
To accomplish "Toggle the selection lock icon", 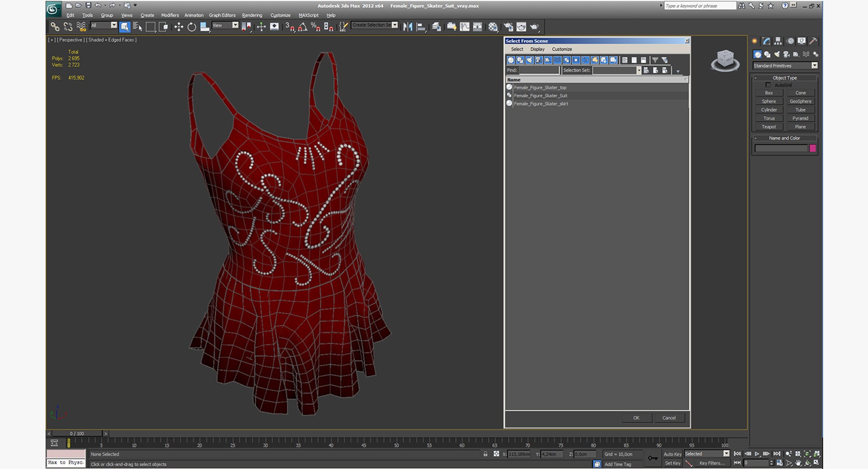I will (x=486, y=454).
